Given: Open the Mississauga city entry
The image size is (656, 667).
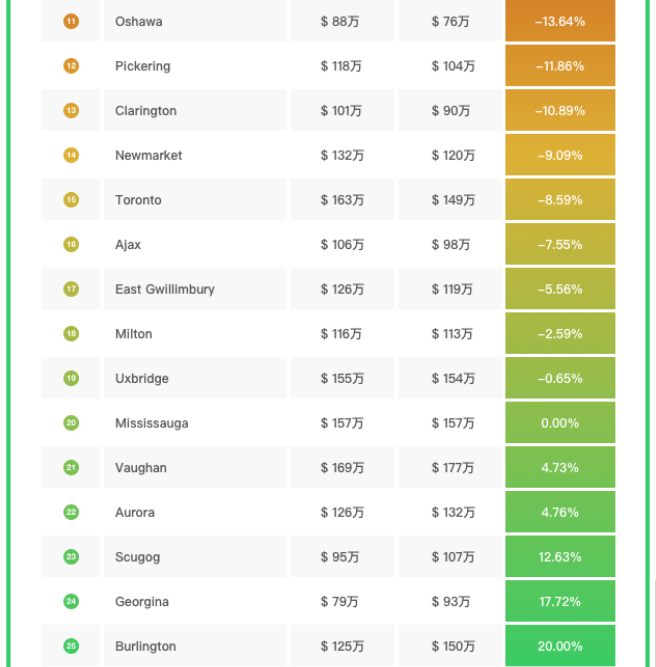Looking at the screenshot, I should coord(151,423).
